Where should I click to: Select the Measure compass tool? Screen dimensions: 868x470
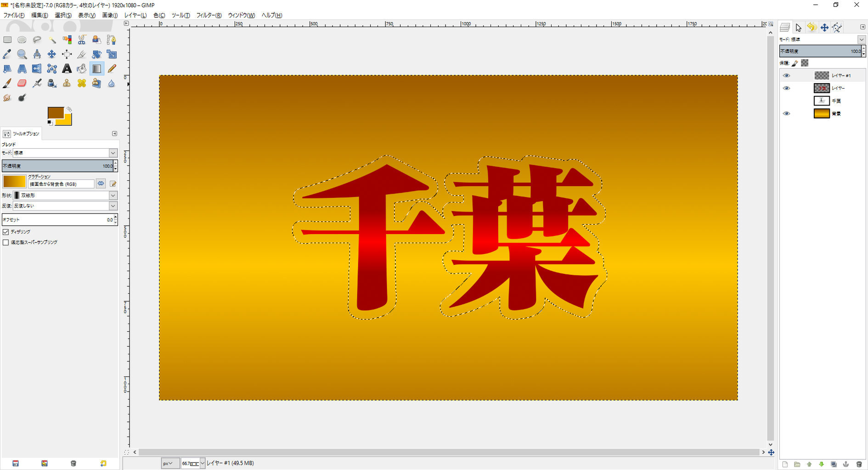click(x=37, y=54)
